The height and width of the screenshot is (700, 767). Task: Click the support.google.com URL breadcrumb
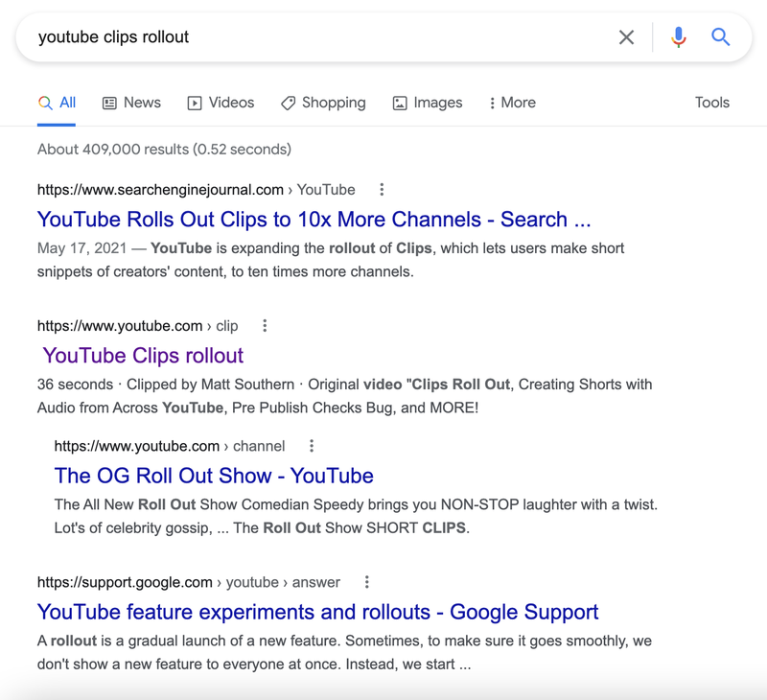(188, 582)
